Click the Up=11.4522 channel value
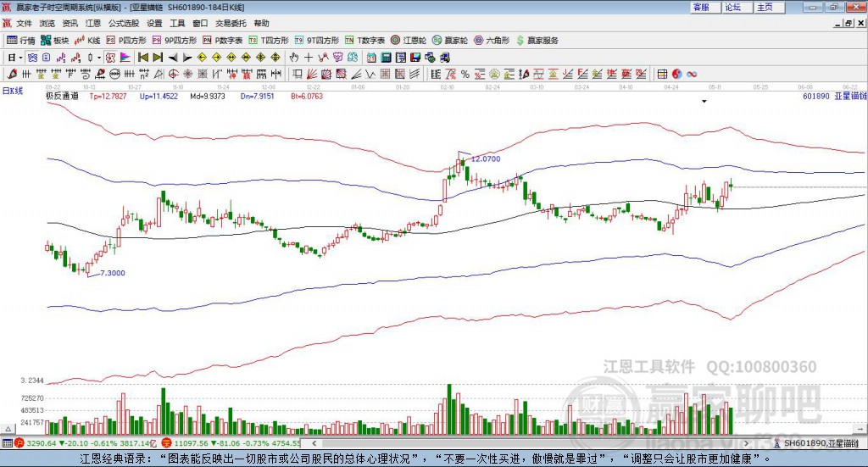The height and width of the screenshot is (467, 868). pos(159,97)
